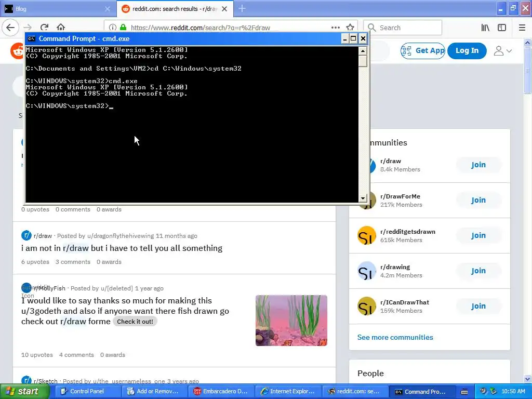The image size is (532, 399).
Task: Open Command Prompt window system menu icon
Action: [31, 38]
